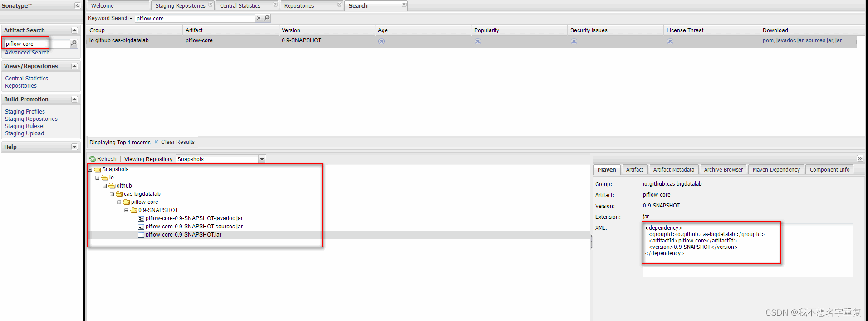Collapse the Snapshots tree node
The image size is (868, 321).
(x=90, y=169)
